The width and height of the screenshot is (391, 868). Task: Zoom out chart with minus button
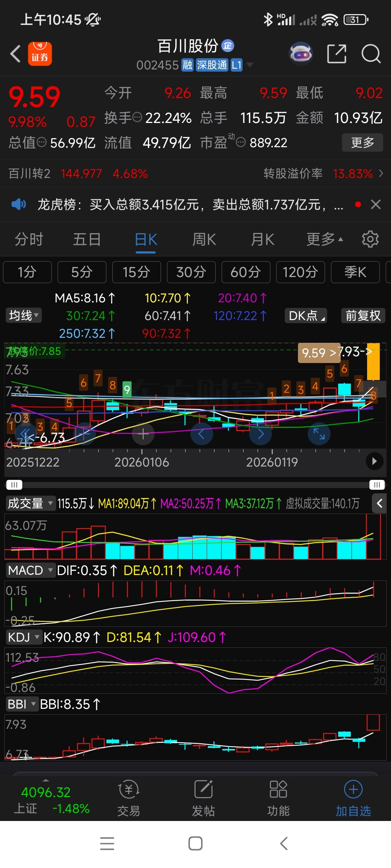(84, 434)
